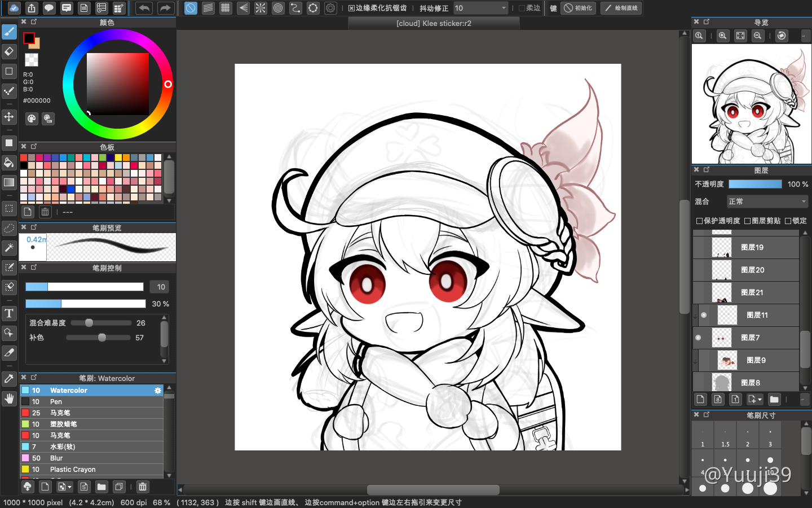Hide layer 图层7 via its visibility dot
The image size is (812, 508).
click(x=699, y=338)
